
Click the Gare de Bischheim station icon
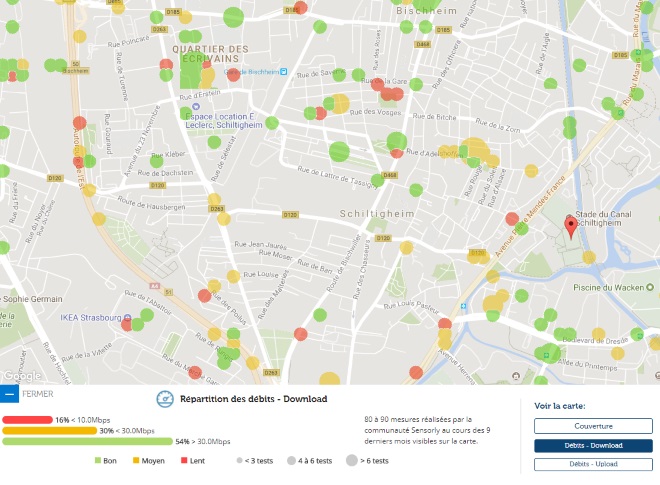[x=285, y=72]
